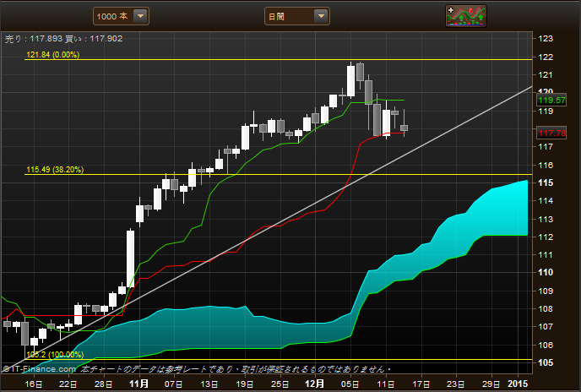Click the 売り 117.893 sell rate text
Screen dimensions: 581x392
coord(33,39)
